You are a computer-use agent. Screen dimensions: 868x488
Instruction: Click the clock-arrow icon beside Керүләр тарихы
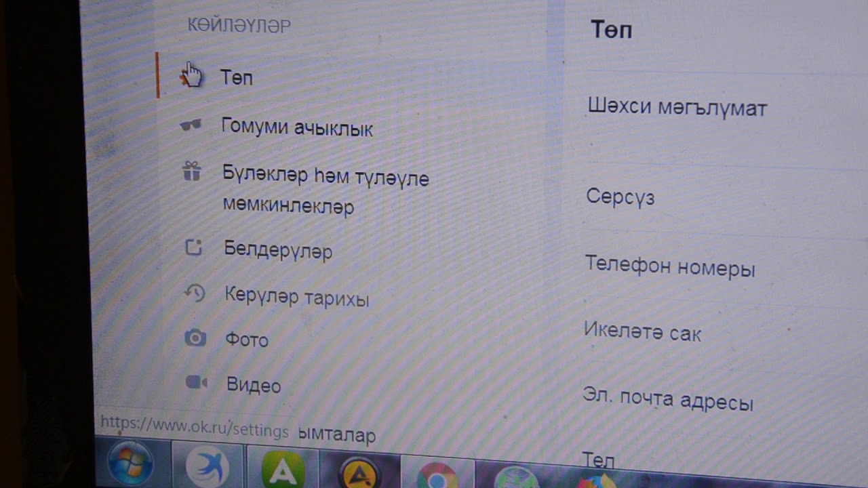click(x=195, y=292)
